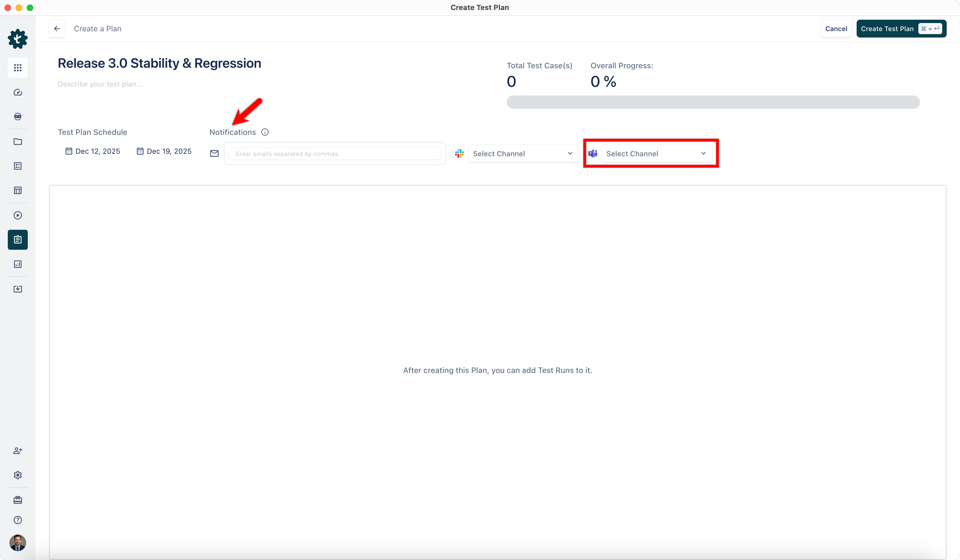
Task: Click the emails input field for notifications
Action: click(x=335, y=153)
